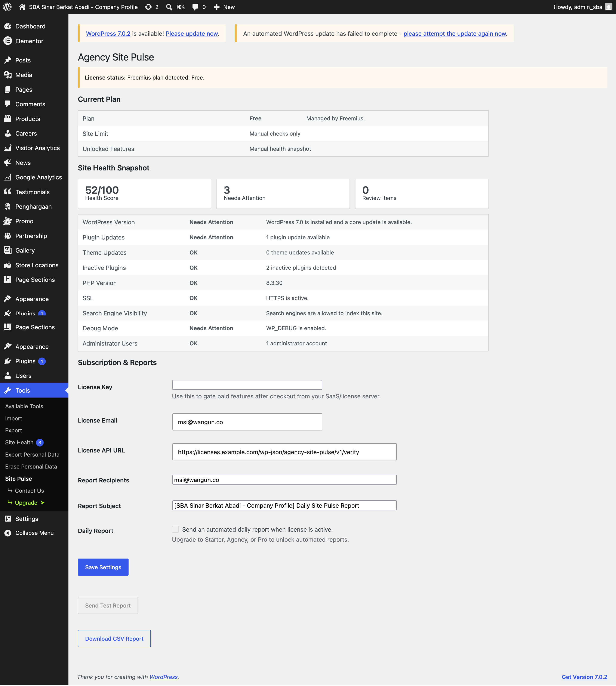Click the Careers icon in sidebar

(x=7, y=133)
